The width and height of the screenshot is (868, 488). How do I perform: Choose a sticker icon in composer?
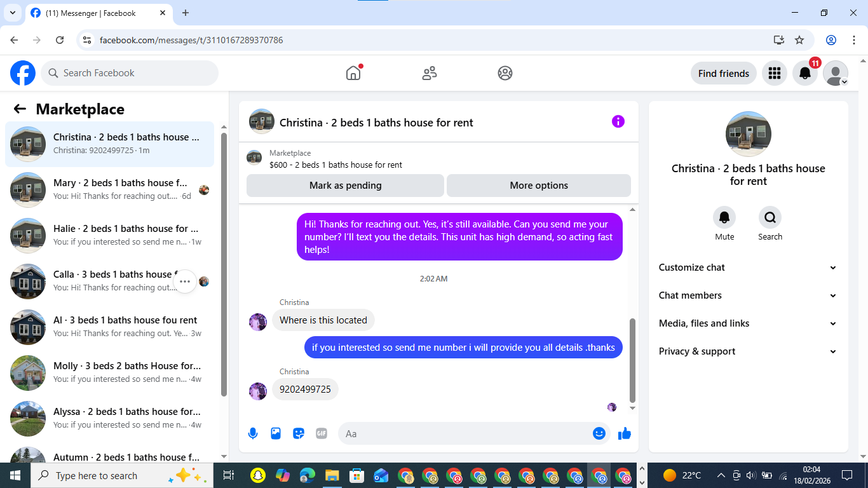point(299,433)
